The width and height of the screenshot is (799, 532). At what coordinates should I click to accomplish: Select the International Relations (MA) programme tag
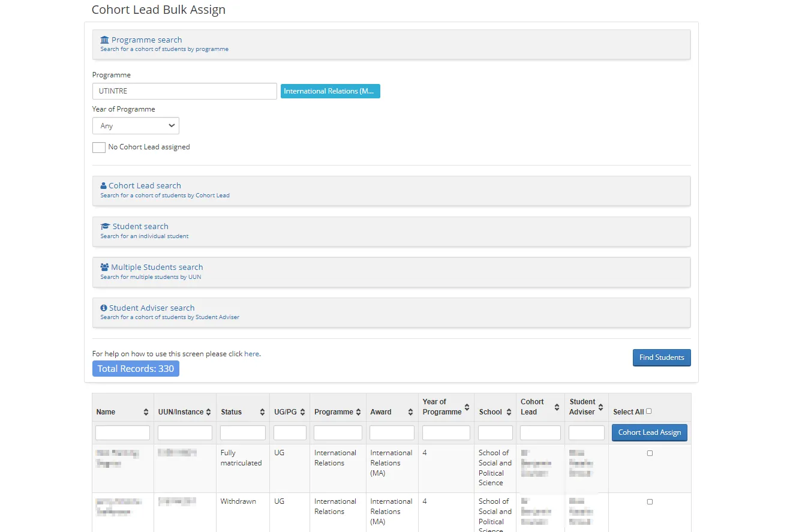330,91
